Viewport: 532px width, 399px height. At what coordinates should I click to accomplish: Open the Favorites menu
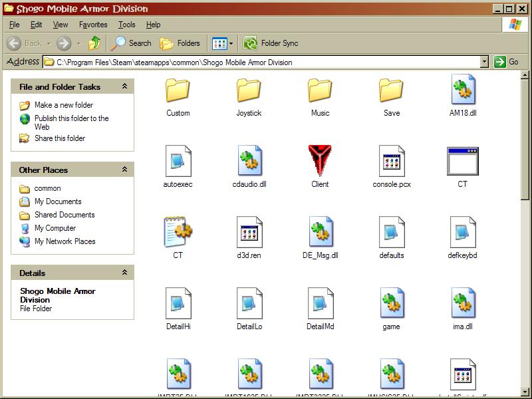point(93,25)
